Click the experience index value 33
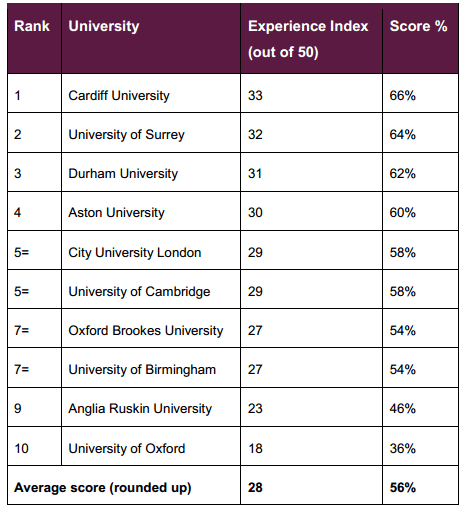 255,96
